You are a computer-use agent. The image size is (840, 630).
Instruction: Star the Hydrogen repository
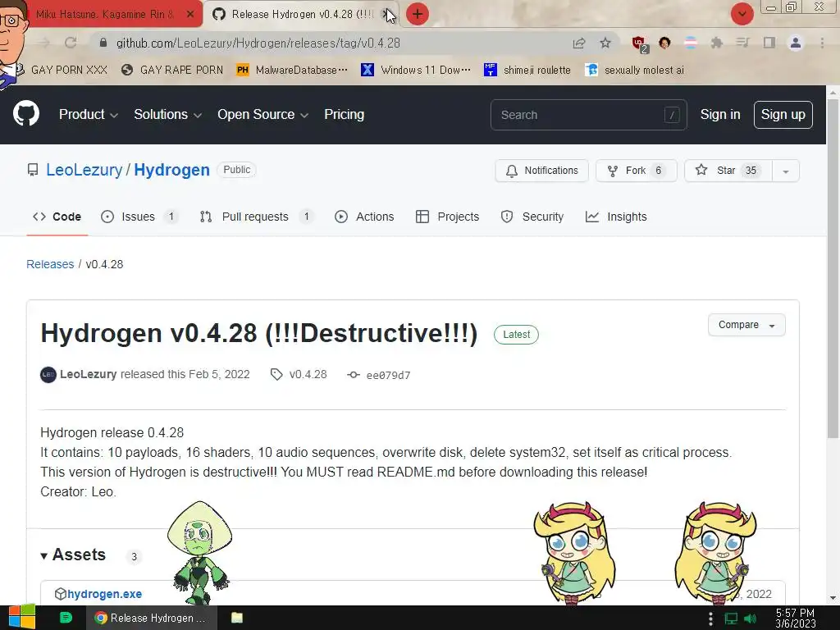click(x=728, y=171)
